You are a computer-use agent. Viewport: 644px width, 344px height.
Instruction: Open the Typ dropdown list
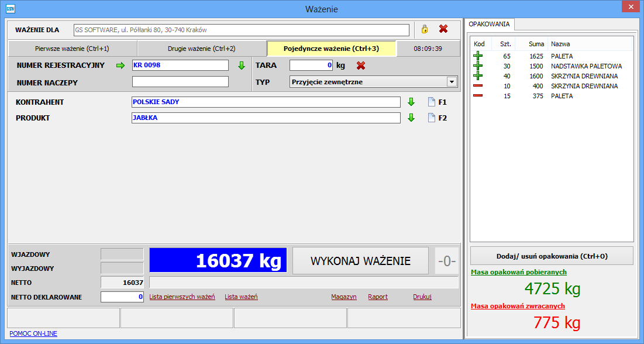pyautogui.click(x=451, y=82)
